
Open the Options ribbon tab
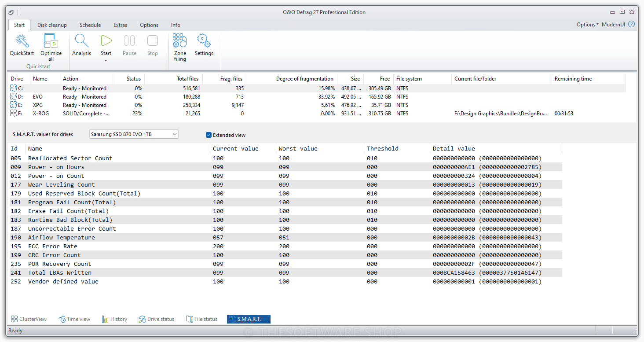pos(149,25)
